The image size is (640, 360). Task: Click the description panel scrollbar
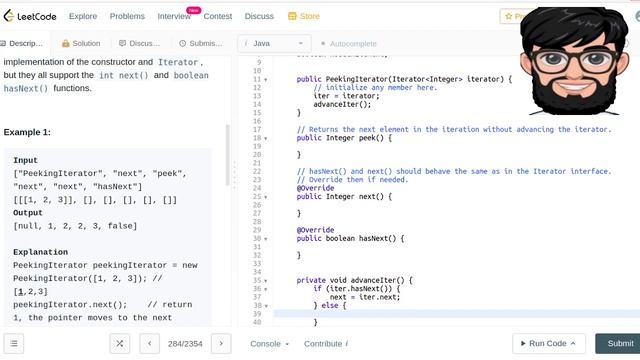point(227,155)
